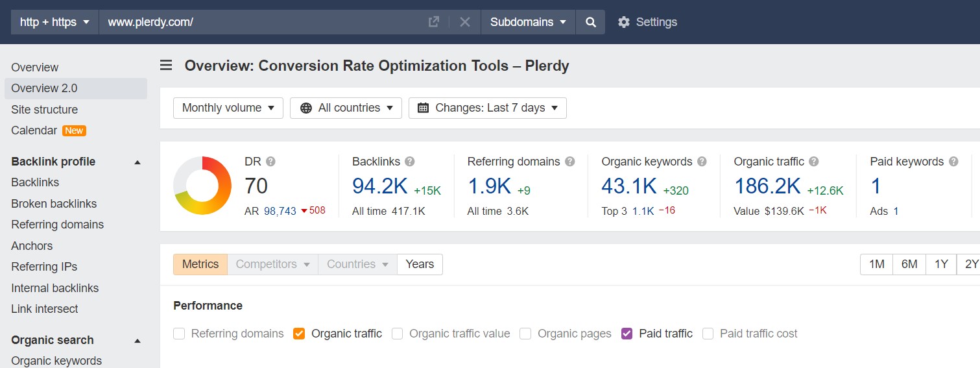Click traffic Value $139.6K
The width and height of the screenshot is (980, 368).
783,211
